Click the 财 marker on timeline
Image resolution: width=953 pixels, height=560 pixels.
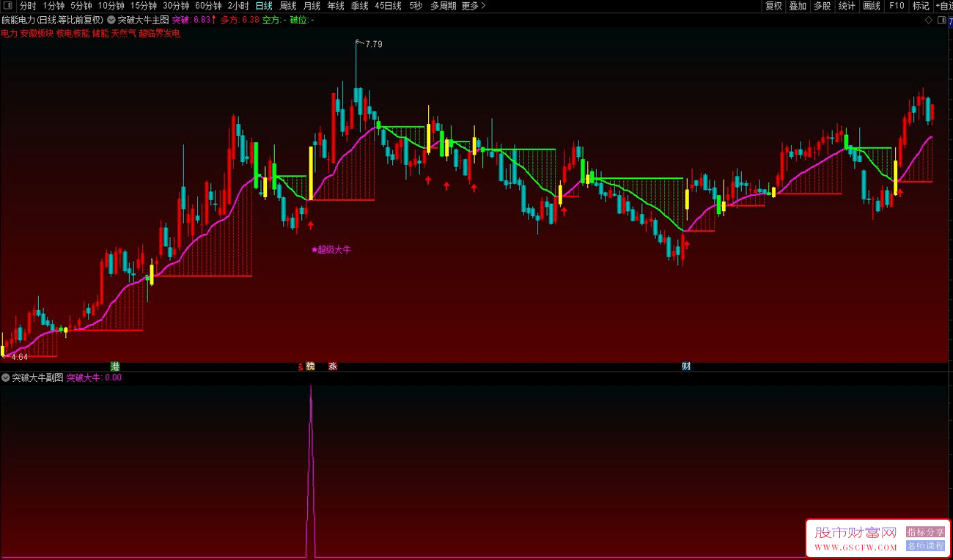(686, 366)
